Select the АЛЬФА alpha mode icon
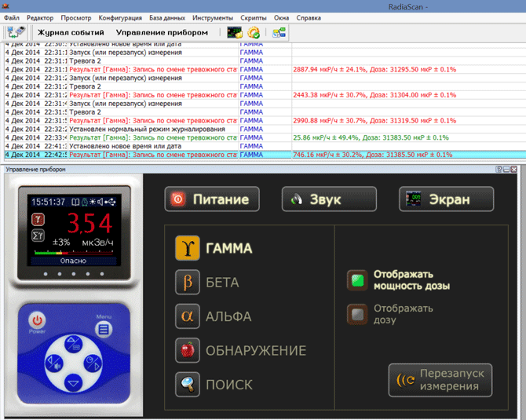 pyautogui.click(x=187, y=316)
